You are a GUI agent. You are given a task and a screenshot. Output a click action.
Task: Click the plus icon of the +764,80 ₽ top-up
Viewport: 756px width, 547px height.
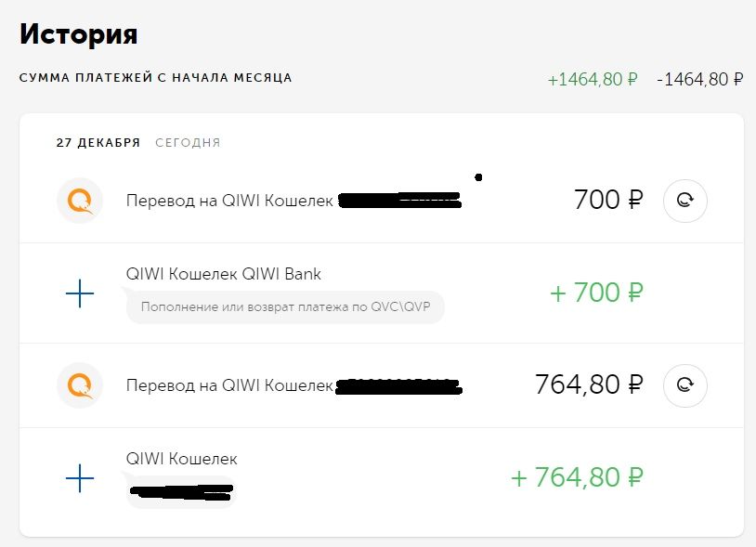tap(80, 479)
